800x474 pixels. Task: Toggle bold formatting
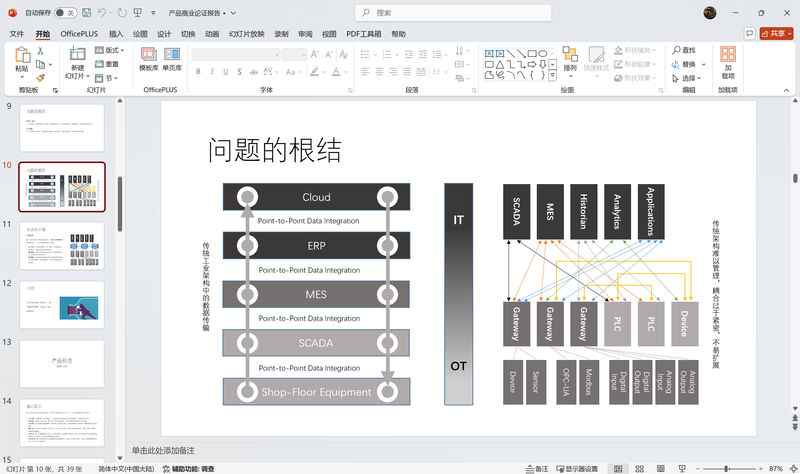click(x=198, y=72)
